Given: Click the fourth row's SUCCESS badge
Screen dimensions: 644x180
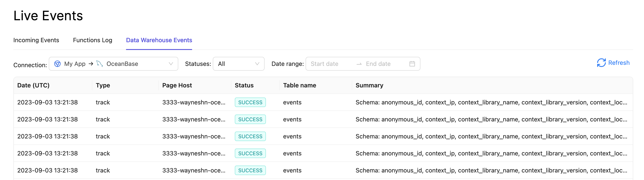Looking at the screenshot, I should tap(250, 153).
